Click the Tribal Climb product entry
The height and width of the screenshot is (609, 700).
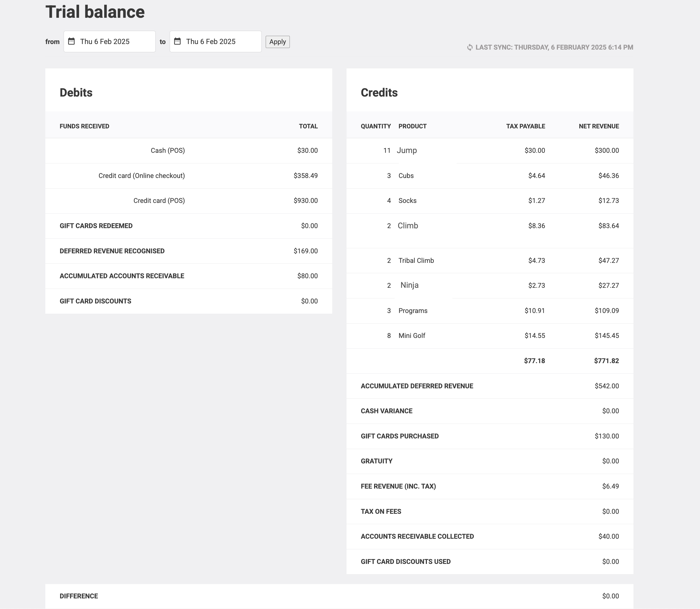click(x=416, y=261)
